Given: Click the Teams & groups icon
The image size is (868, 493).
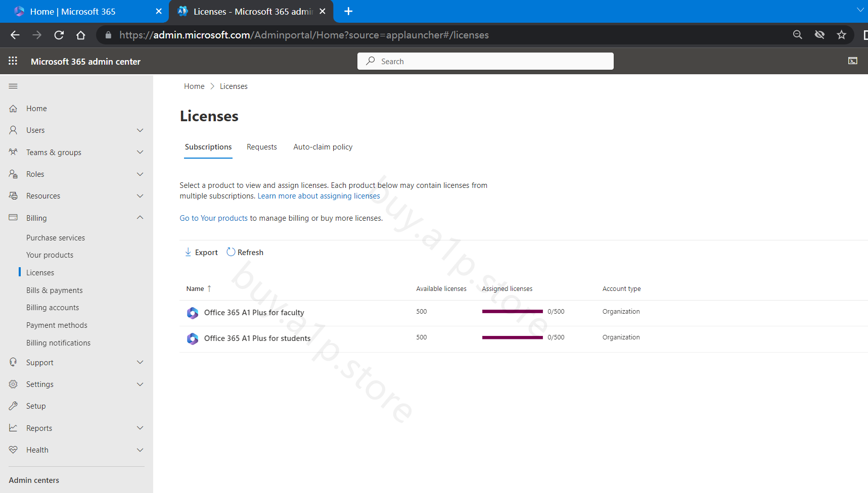Looking at the screenshot, I should tap(13, 152).
